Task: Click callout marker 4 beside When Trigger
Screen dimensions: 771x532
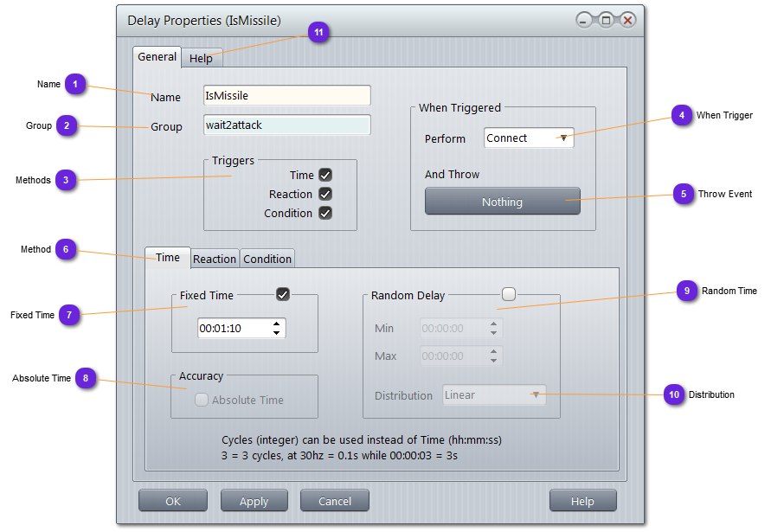Action: pos(682,115)
